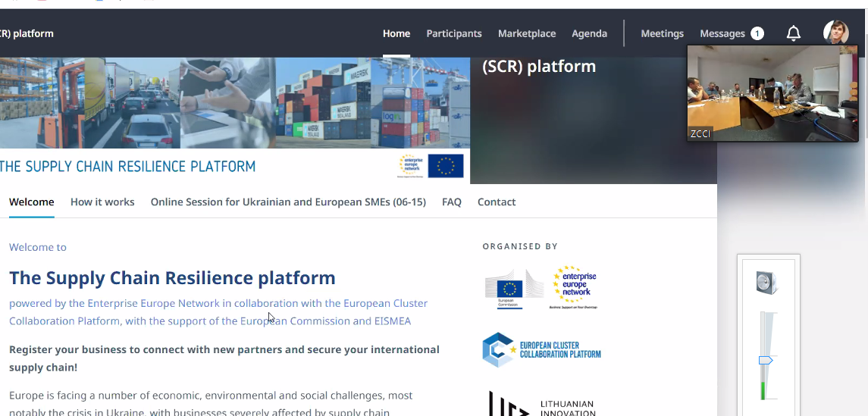The height and width of the screenshot is (416, 868).
Task: Open the Meetings page
Action: pos(662,34)
